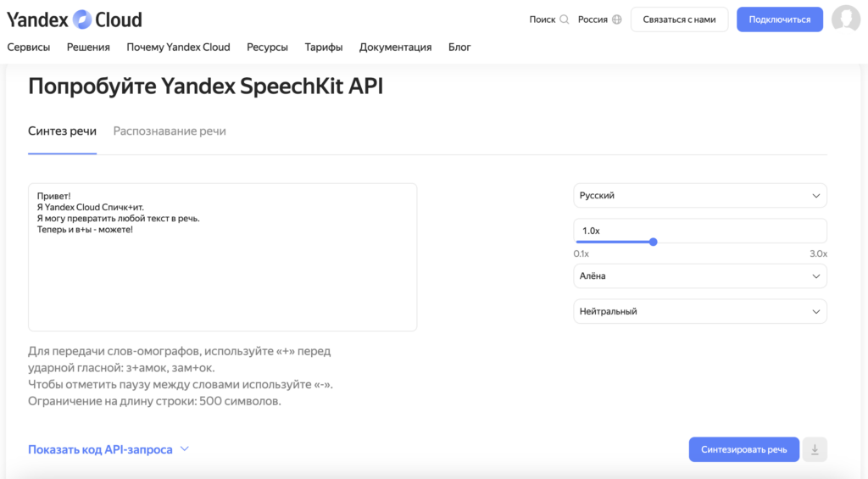Image resolution: width=868 pixels, height=479 pixels.
Task: Open the Сервисы menu
Action: pyautogui.click(x=29, y=47)
